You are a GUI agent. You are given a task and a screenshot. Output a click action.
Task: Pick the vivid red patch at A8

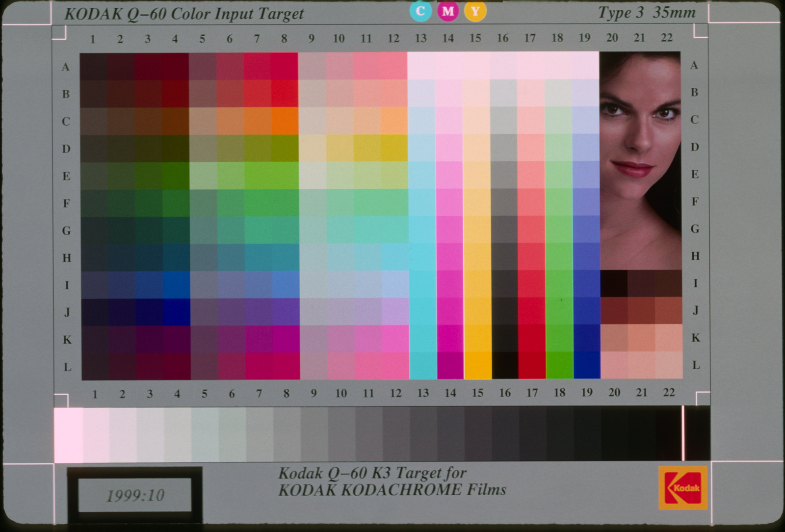[285, 66]
